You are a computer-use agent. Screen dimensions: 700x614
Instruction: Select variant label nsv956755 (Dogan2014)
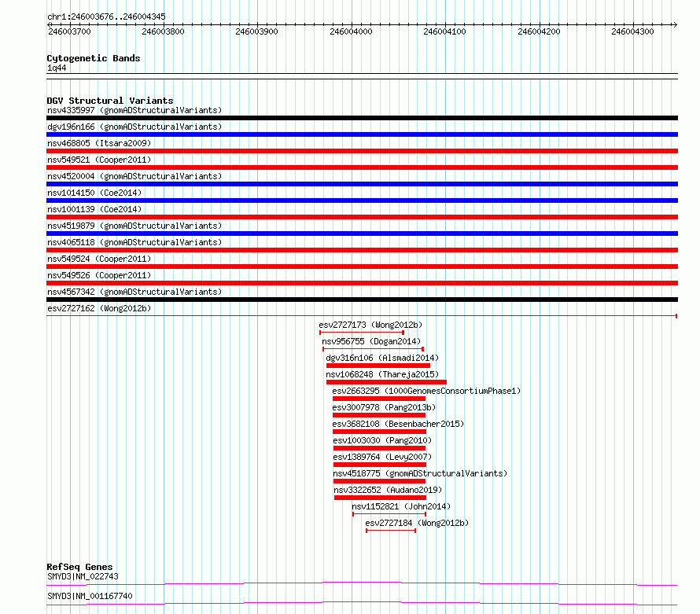pyautogui.click(x=371, y=341)
